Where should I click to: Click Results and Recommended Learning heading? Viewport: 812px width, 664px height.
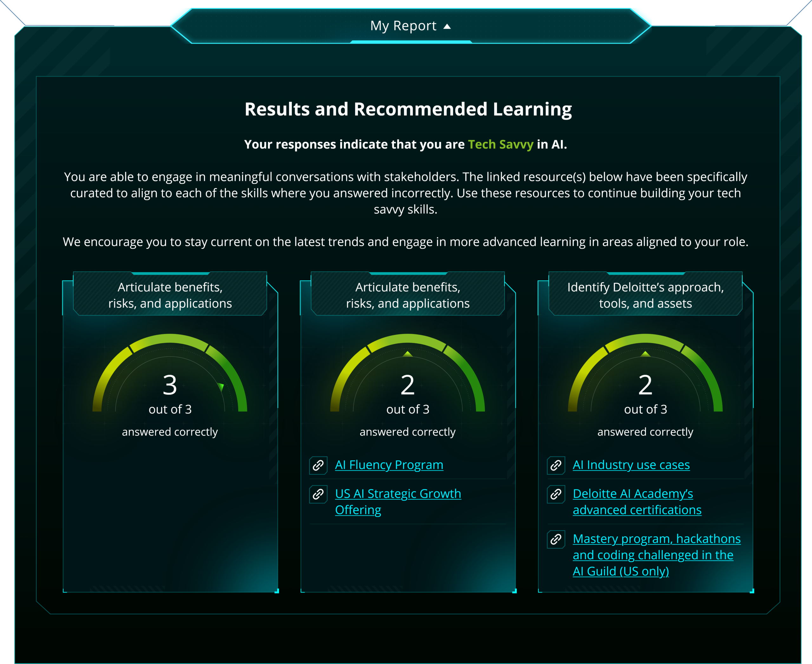[408, 109]
